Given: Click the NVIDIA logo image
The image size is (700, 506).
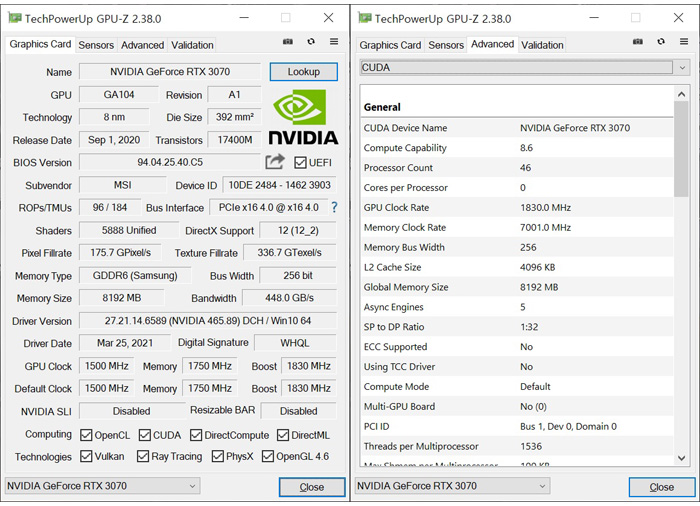Looking at the screenshot, I should (x=303, y=117).
